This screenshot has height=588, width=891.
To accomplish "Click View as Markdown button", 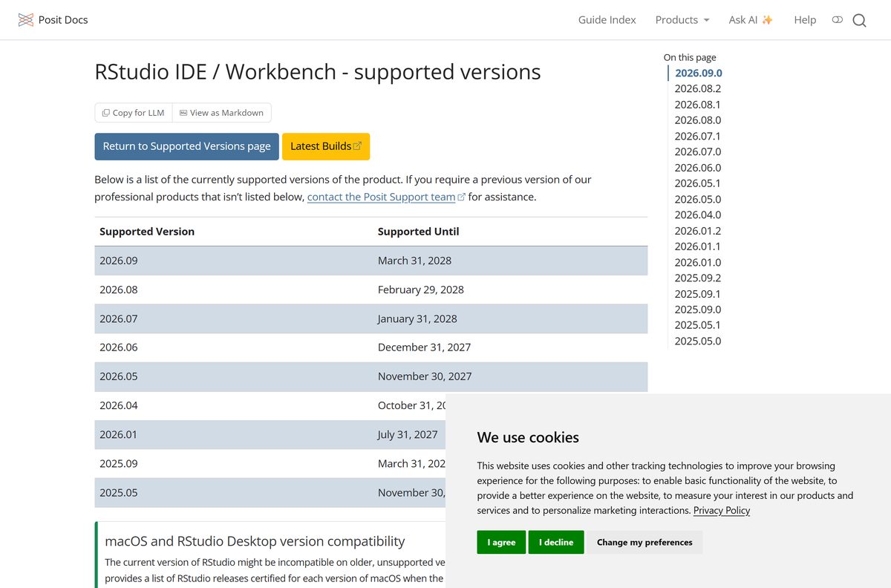I will click(x=222, y=113).
